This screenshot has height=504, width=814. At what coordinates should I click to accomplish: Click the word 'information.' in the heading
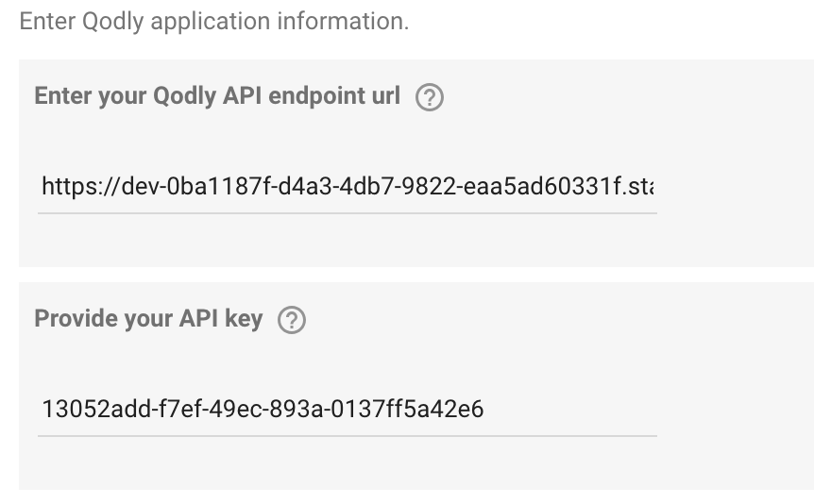343,22
